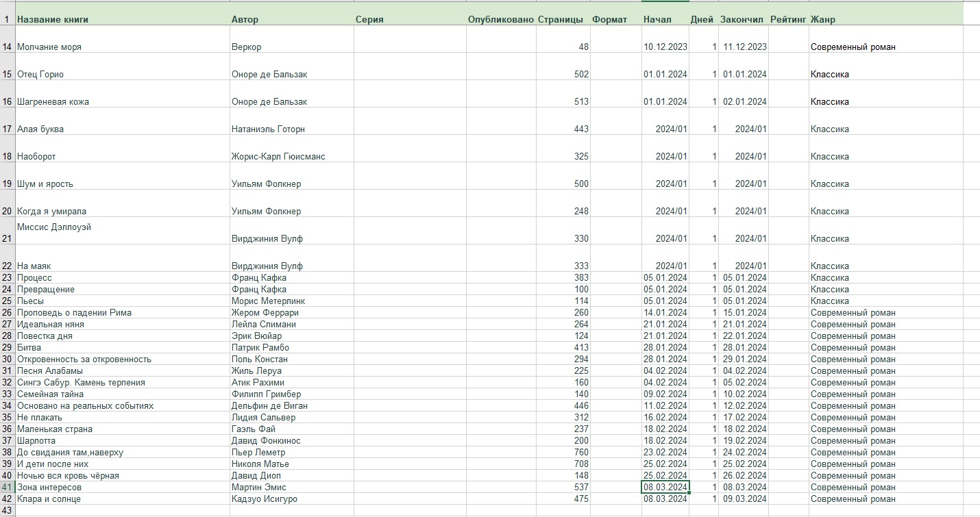Click the author cell "Лейла Слимани"
Image resolution: width=980 pixels, height=517 pixels.
pyautogui.click(x=291, y=325)
